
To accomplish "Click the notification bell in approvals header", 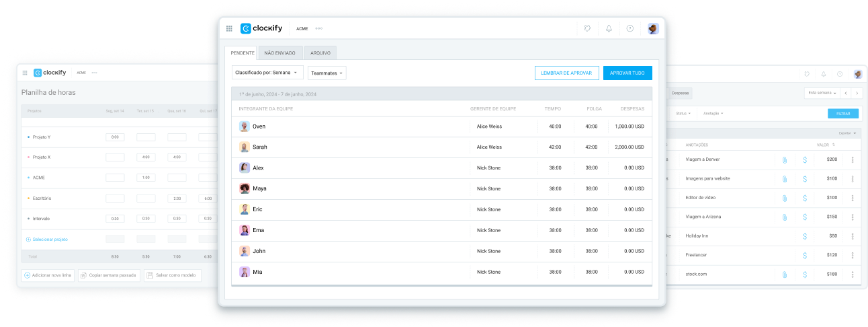I will click(x=609, y=29).
